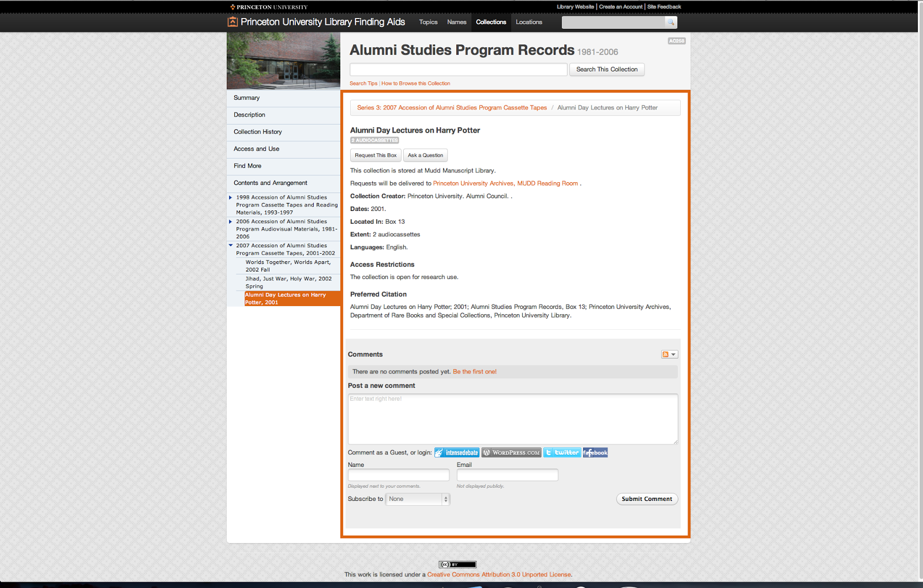This screenshot has width=923, height=588.
Task: Click the page vertical scrollbar
Action: [920, 291]
